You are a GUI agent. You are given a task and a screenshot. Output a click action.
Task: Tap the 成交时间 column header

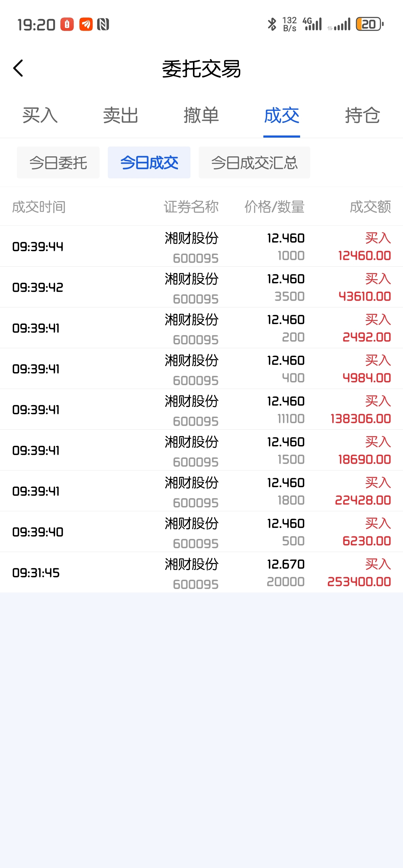click(39, 207)
